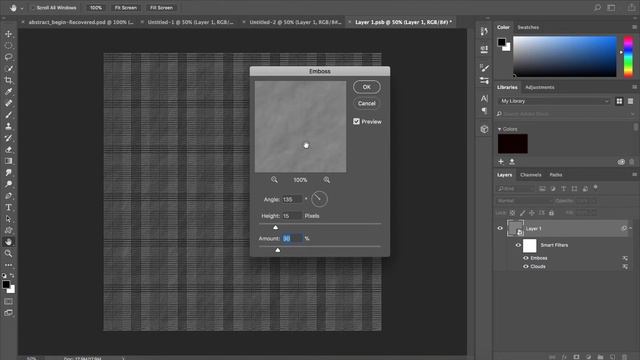640x360 pixels.
Task: Zoom in the Emboss preview
Action: click(x=327, y=180)
